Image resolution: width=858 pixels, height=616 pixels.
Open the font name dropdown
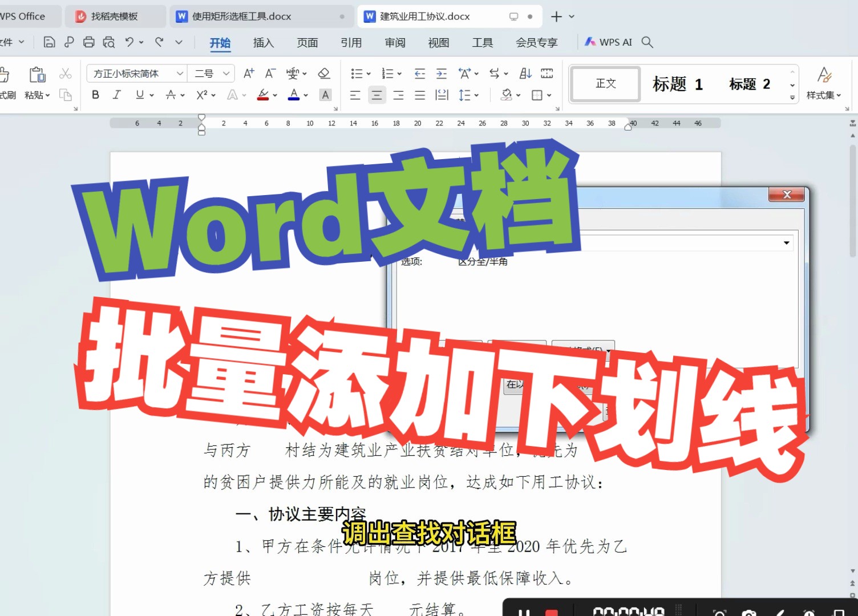tap(180, 73)
